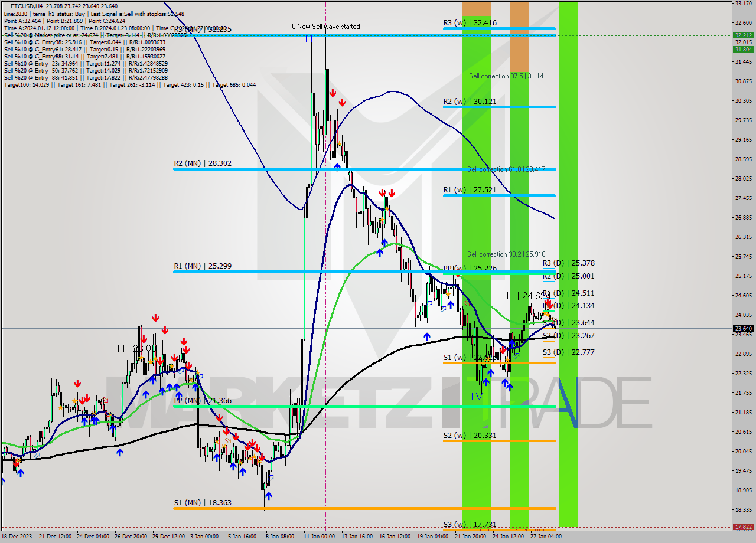Select the 'Sell %10 @ Entry -23: 34.964' line
The width and height of the screenshot is (756, 543).
85,63
